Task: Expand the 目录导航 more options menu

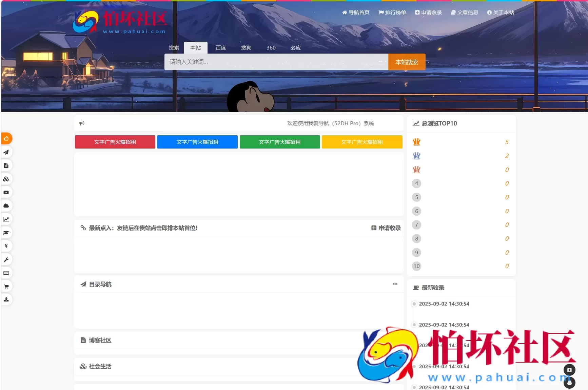Action: coord(395,284)
